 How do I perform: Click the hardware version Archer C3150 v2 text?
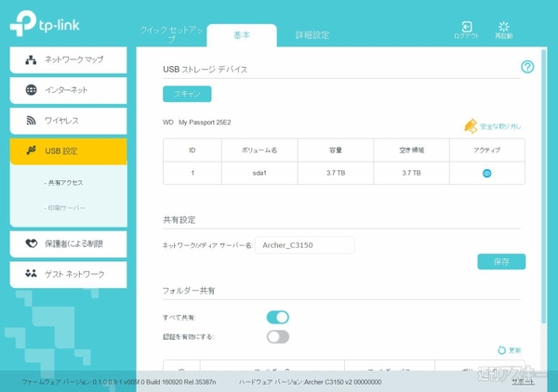tap(310, 382)
